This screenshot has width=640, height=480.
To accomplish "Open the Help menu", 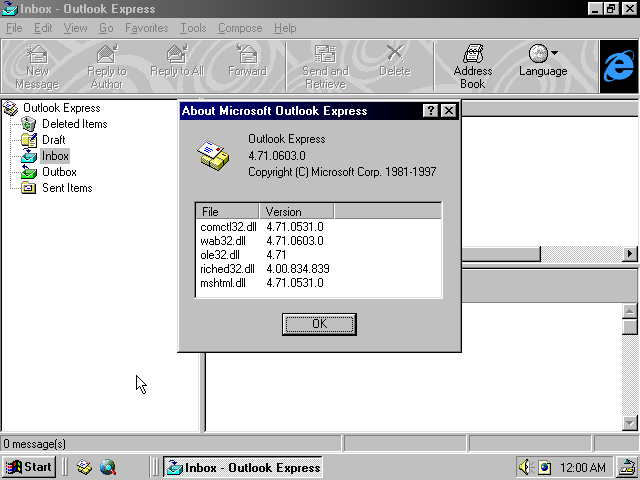I will pyautogui.click(x=285, y=28).
